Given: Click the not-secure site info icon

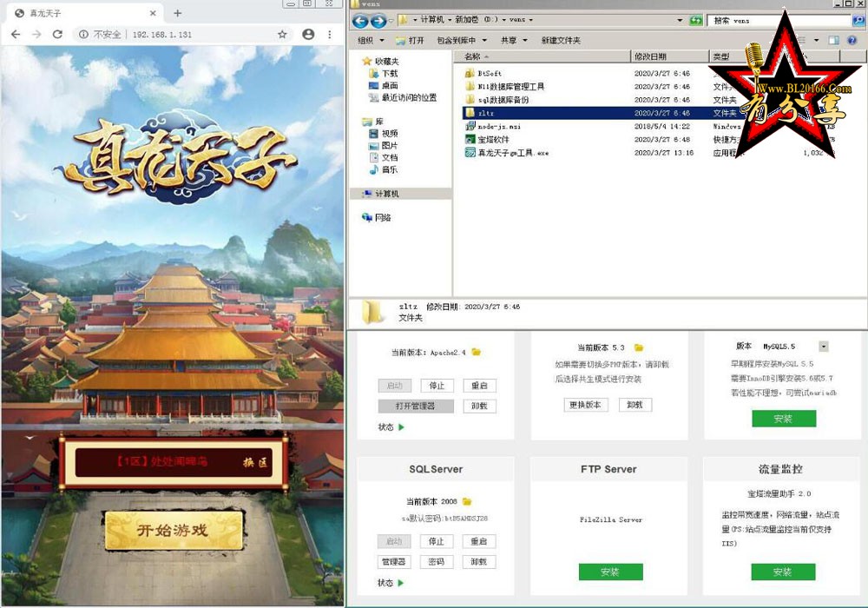Looking at the screenshot, I should point(83,35).
